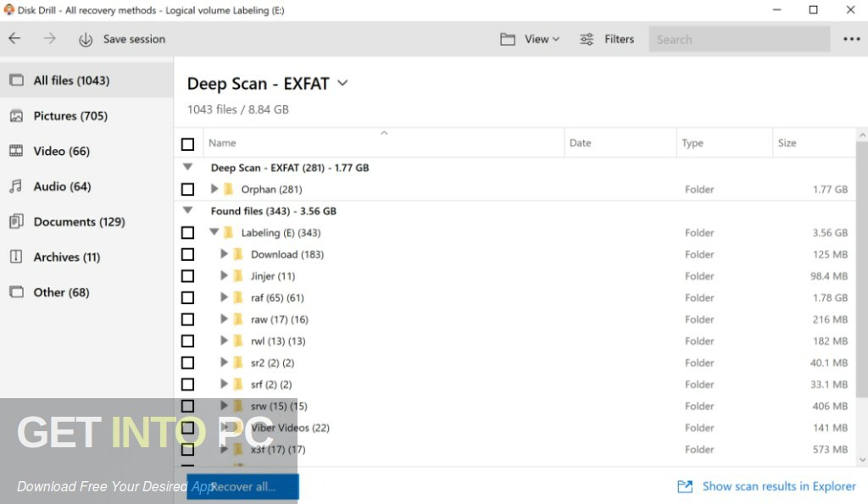Screen dimensions: 868x504
Task: Click the Documents sidebar icon
Action: (17, 221)
